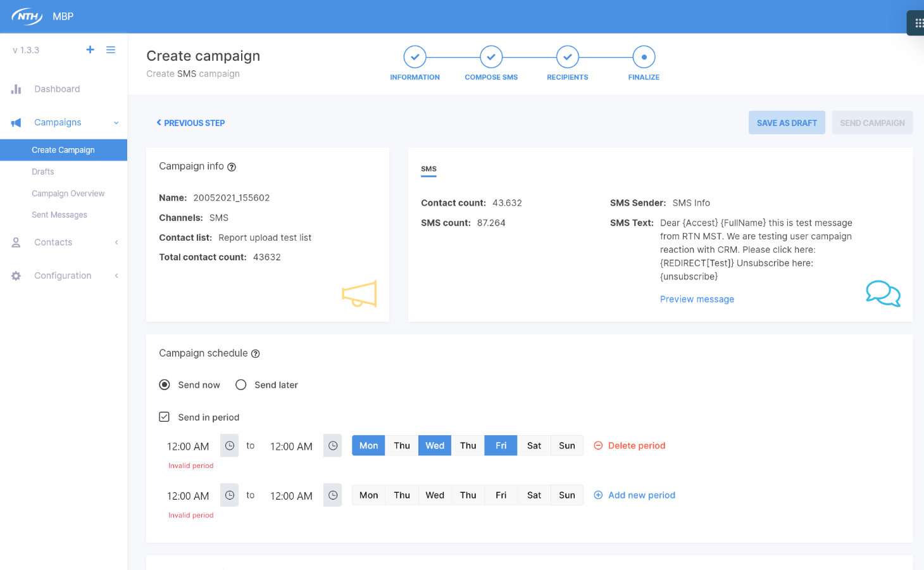The image size is (924, 570).
Task: Deselect Wed in the first period row
Action: [435, 446]
